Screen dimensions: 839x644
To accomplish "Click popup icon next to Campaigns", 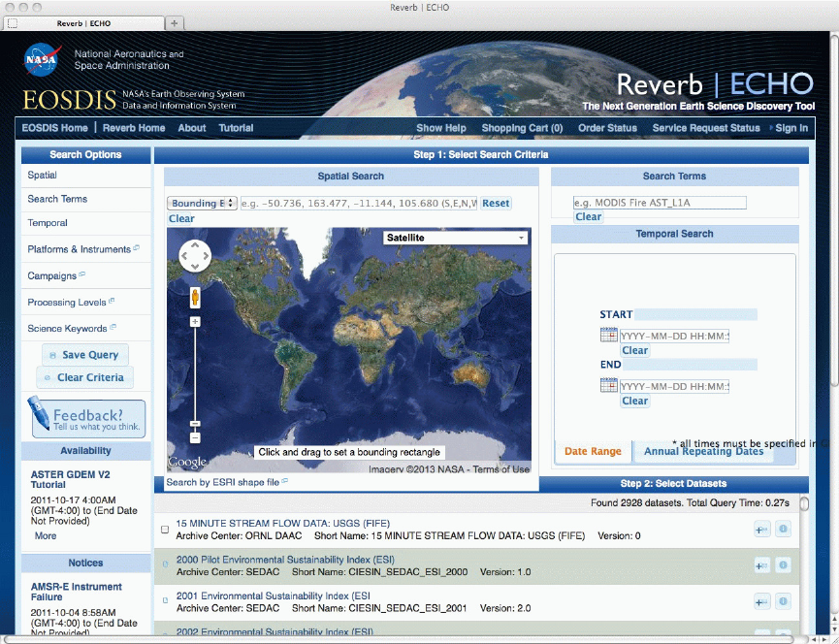I will pyautogui.click(x=81, y=274).
